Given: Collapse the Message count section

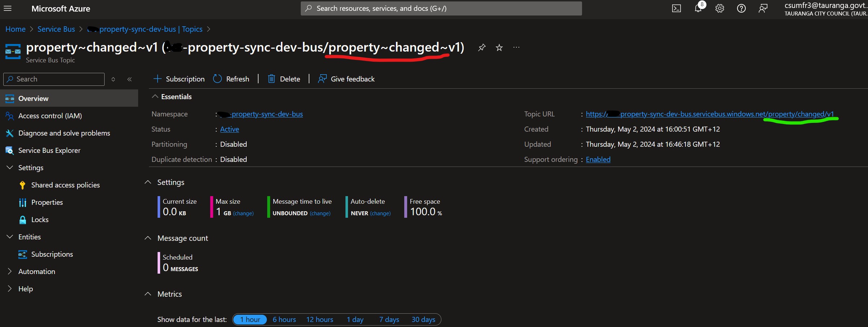Looking at the screenshot, I should tap(148, 238).
